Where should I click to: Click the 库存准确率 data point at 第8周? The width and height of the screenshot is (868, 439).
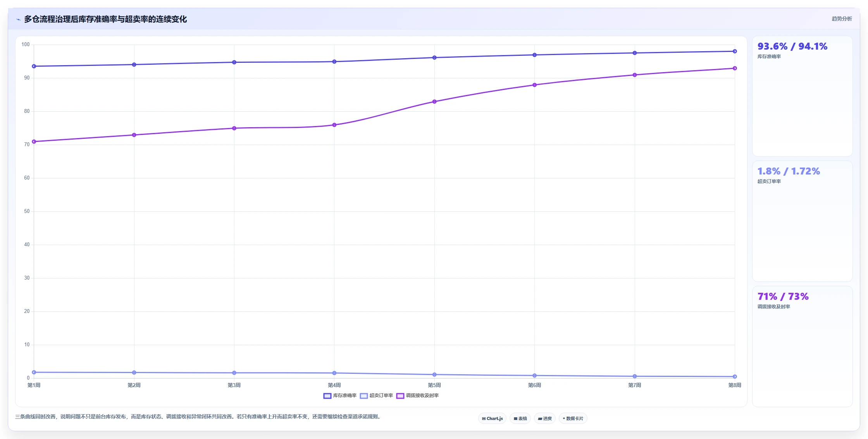(735, 51)
